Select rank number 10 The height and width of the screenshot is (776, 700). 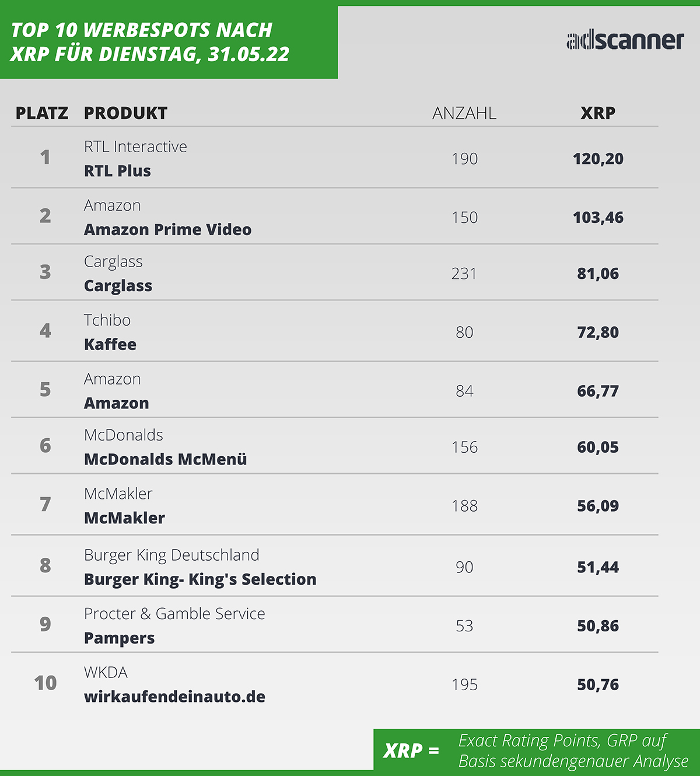pos(45,683)
